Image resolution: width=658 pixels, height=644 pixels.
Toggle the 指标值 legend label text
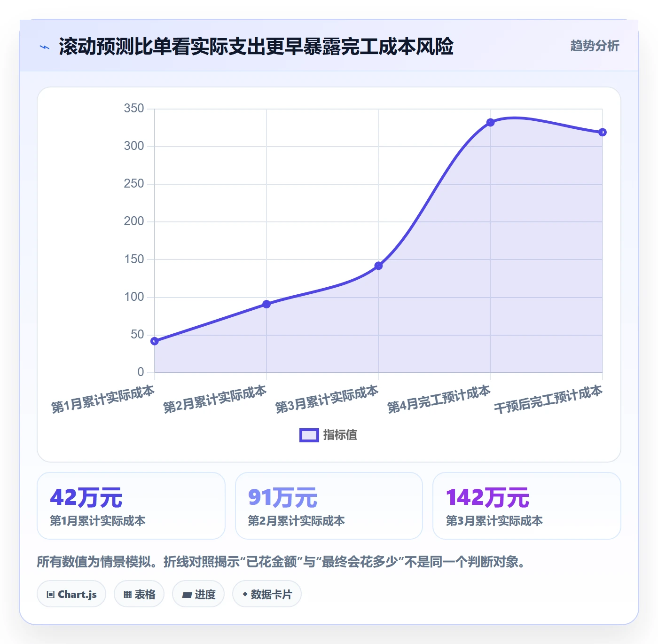click(x=340, y=435)
